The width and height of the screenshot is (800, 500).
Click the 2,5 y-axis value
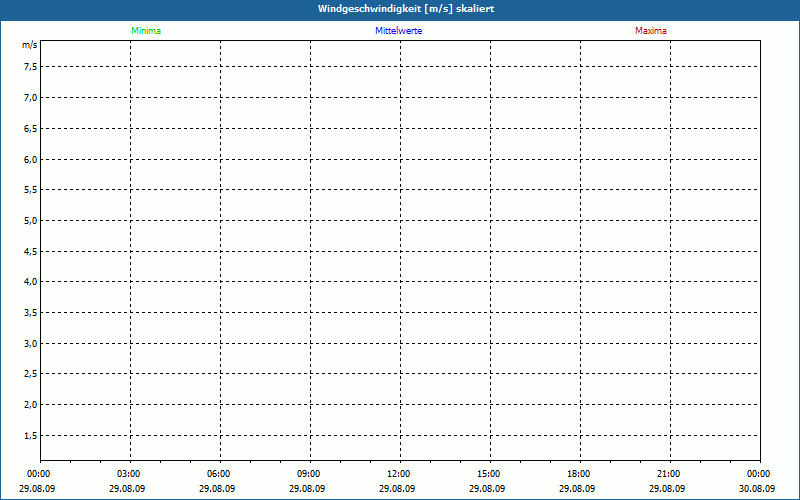pyautogui.click(x=31, y=374)
